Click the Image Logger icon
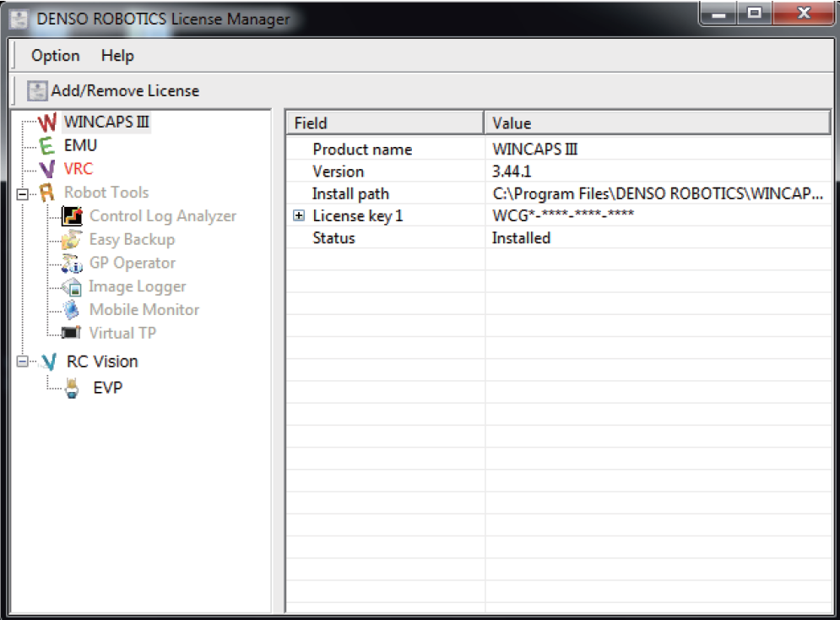Screen dimensions: 840x620 click(72, 286)
